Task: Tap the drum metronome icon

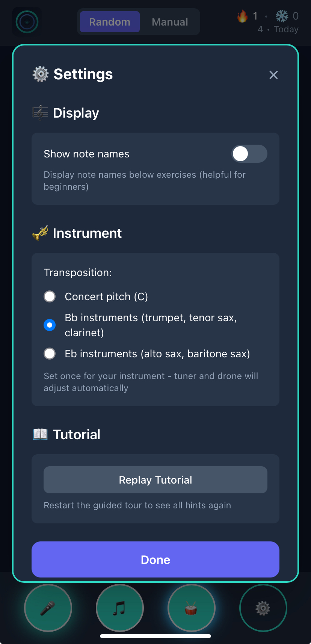Action: click(x=191, y=608)
